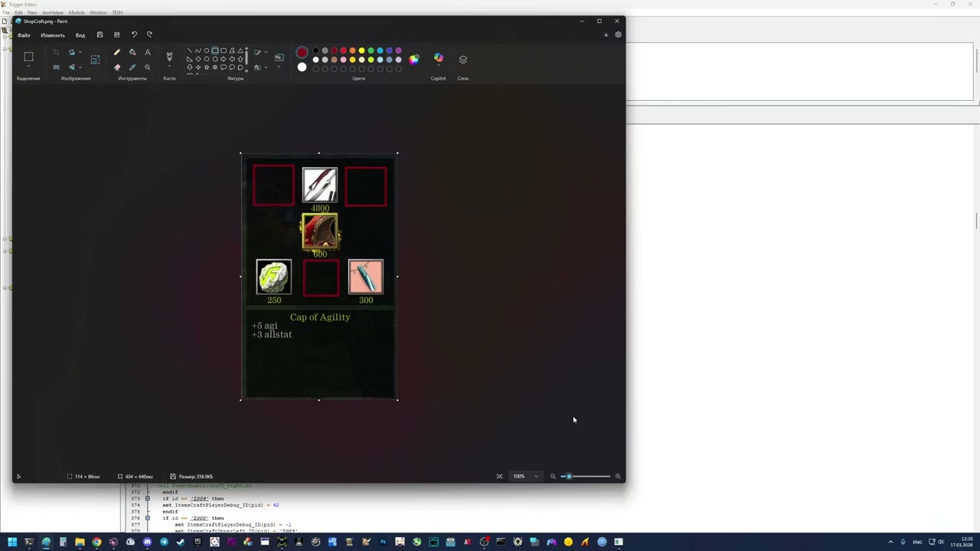Click the Rotate image icon
This screenshot has width=980, height=551.
71,52
